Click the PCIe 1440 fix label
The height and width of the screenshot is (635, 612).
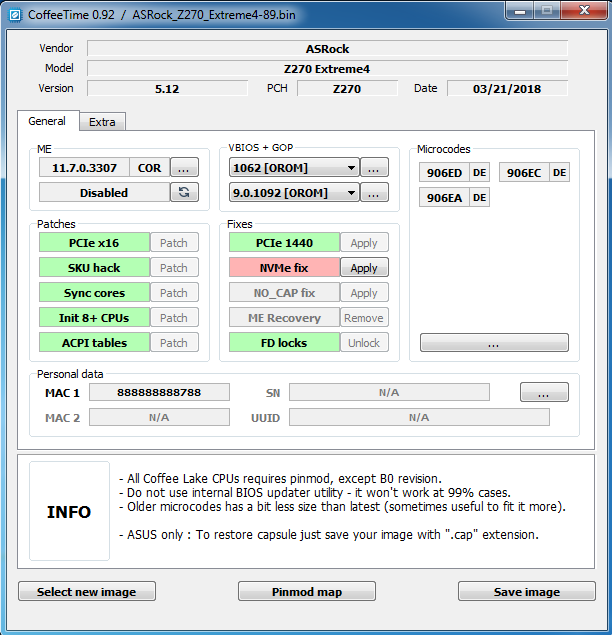(284, 243)
